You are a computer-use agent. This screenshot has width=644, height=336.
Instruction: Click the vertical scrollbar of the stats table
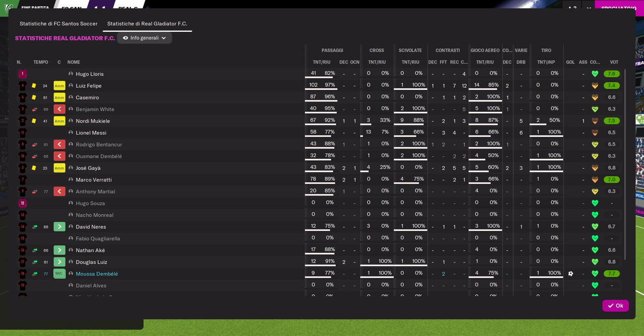pos(625,165)
